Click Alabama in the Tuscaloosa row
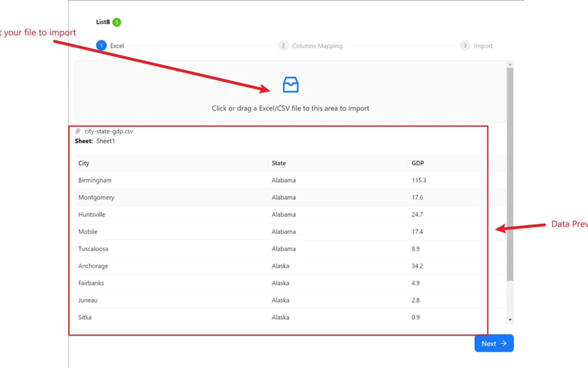The height and width of the screenshot is (368, 588). click(284, 249)
